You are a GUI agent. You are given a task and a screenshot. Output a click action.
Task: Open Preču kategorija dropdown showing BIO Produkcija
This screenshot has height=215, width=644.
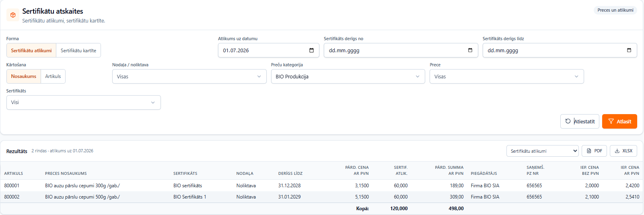coord(348,76)
